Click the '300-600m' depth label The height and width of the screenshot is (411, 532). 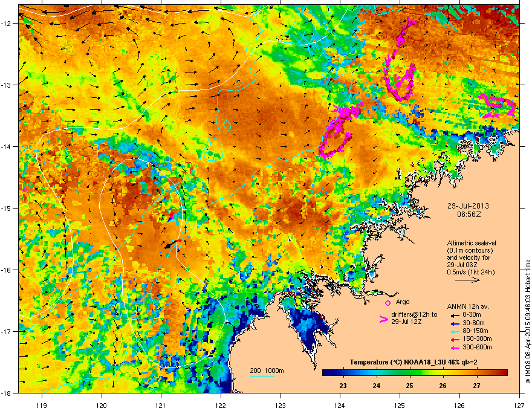tap(477, 347)
